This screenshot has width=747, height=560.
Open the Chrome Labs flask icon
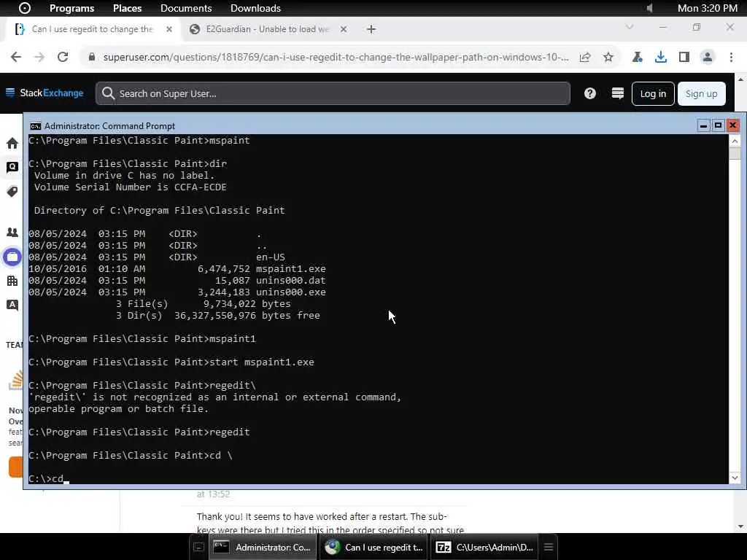tap(637, 57)
